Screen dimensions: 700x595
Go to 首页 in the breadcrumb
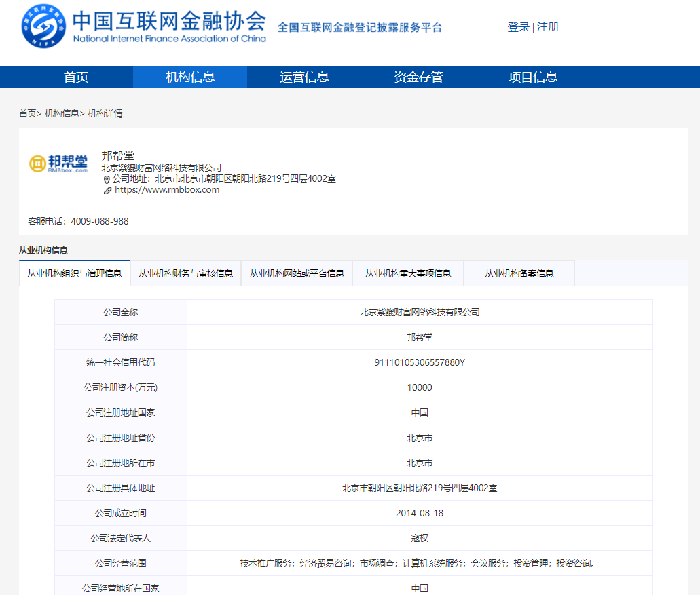pyautogui.click(x=28, y=113)
